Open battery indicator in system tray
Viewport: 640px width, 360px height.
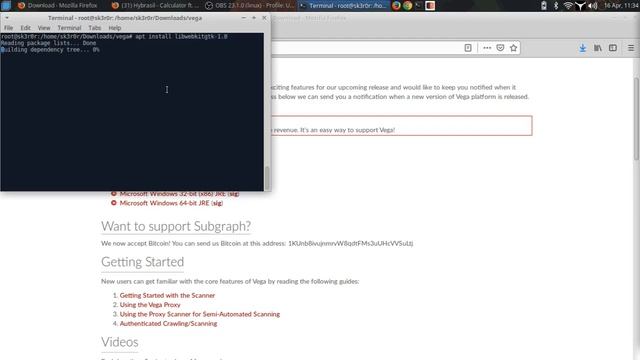[544, 5]
